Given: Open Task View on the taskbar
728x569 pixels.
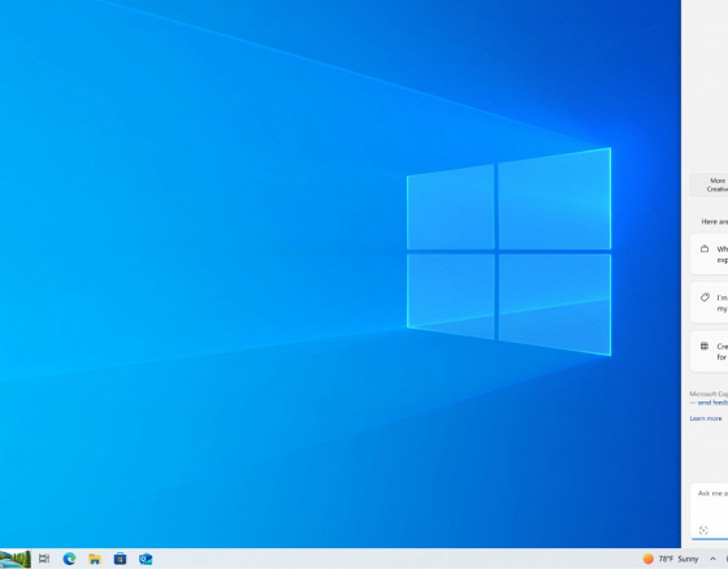Looking at the screenshot, I should 44,559.
